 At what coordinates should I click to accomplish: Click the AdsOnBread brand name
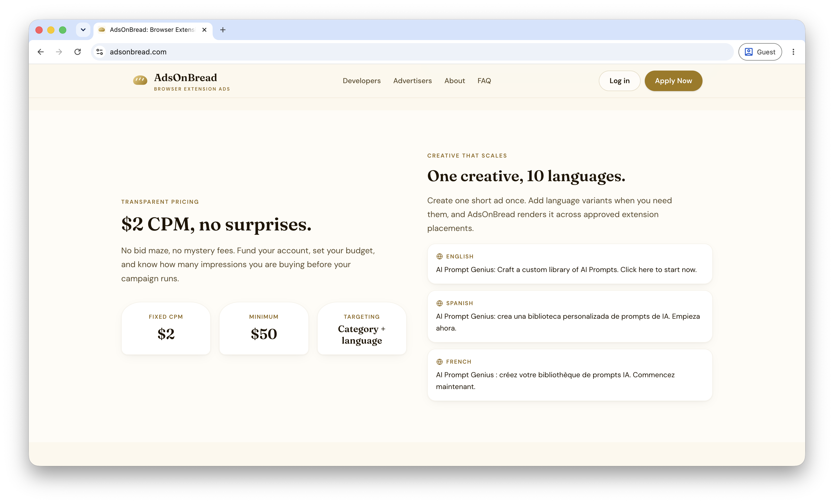tap(185, 78)
